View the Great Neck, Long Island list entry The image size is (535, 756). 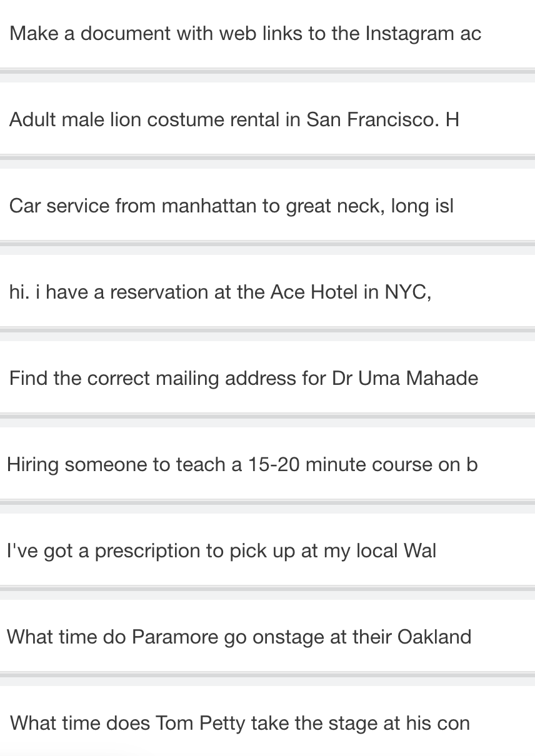click(x=231, y=206)
